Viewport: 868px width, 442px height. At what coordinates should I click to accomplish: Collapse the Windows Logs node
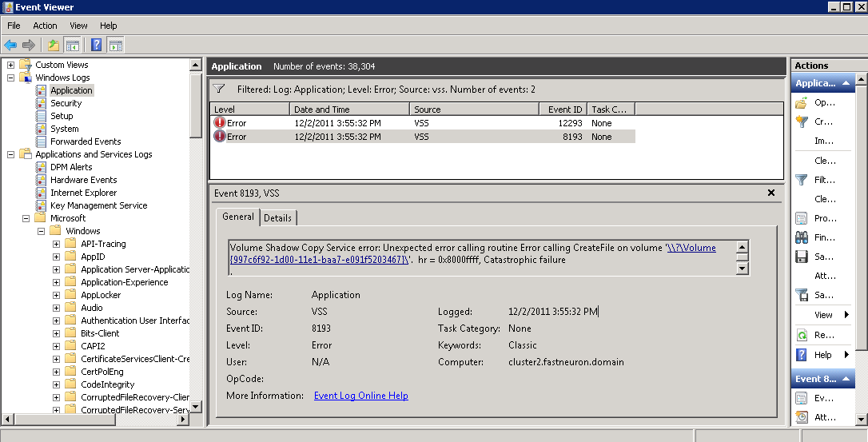pos(10,78)
